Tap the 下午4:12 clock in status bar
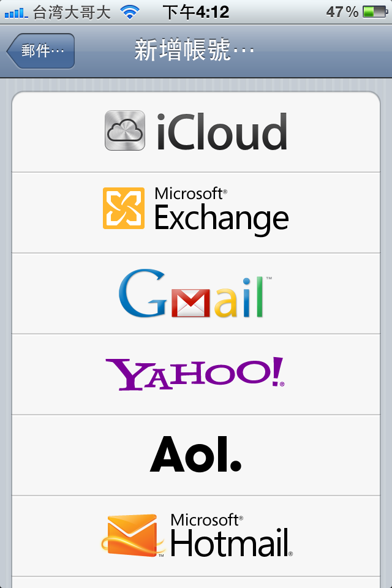This screenshot has height=588, width=392. click(196, 12)
